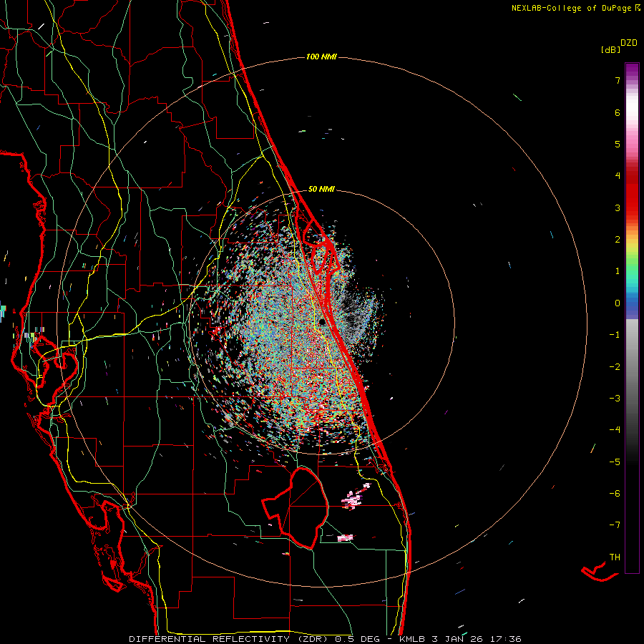Select the -1 label on the scale

[x=615, y=335]
